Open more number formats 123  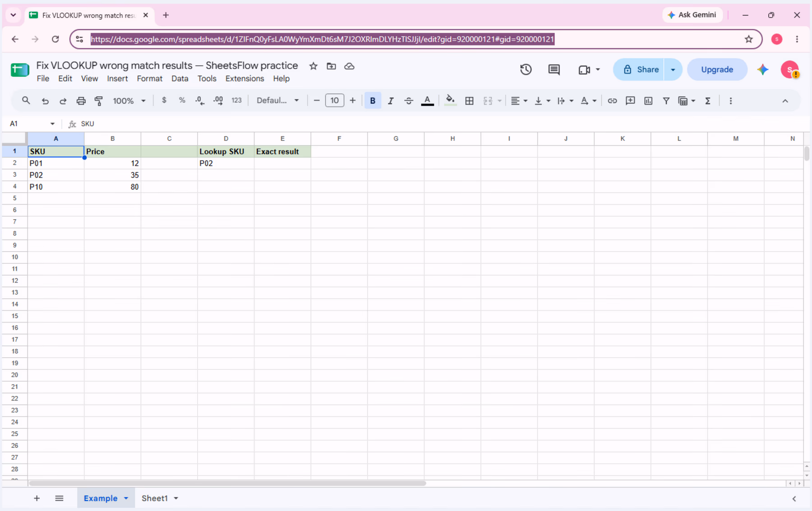(236, 101)
